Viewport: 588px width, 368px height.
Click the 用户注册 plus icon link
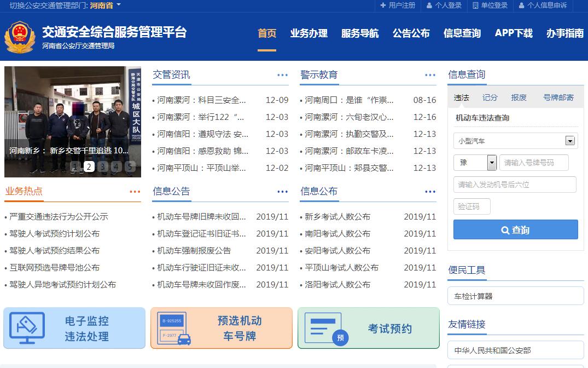(398, 5)
